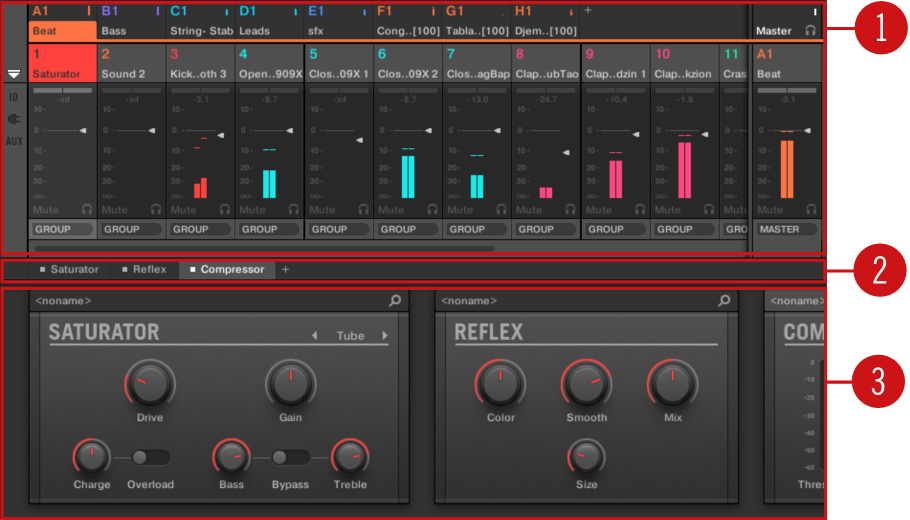Select the B1 Bass group tab
Screen dimensions: 910x520
point(131,21)
